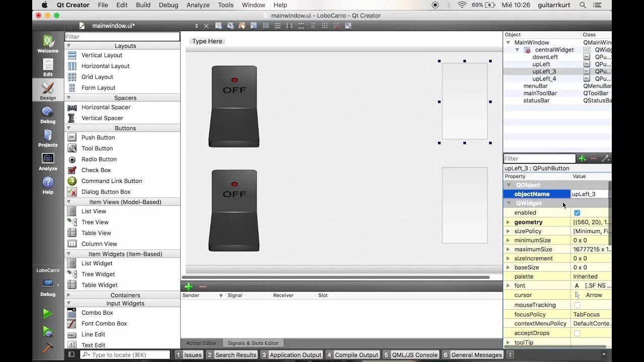Click the Break Layout toolbar icon
644x362 pixels.
point(336,26)
